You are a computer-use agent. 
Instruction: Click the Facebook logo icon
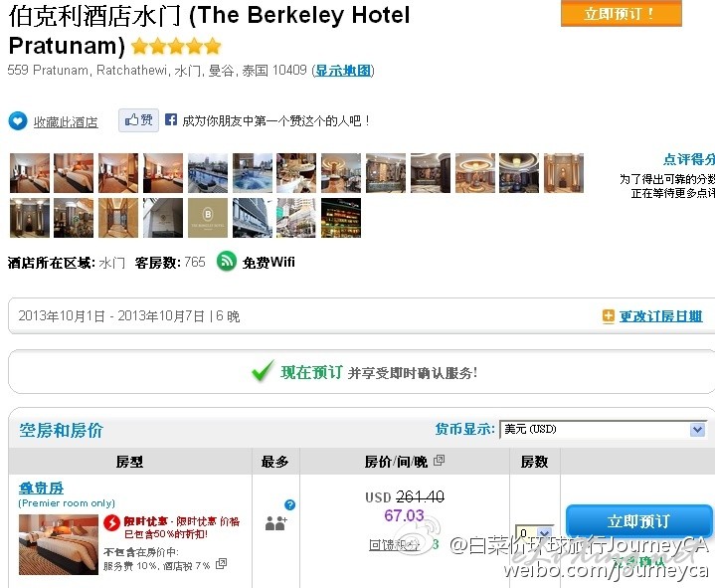pyautogui.click(x=171, y=119)
